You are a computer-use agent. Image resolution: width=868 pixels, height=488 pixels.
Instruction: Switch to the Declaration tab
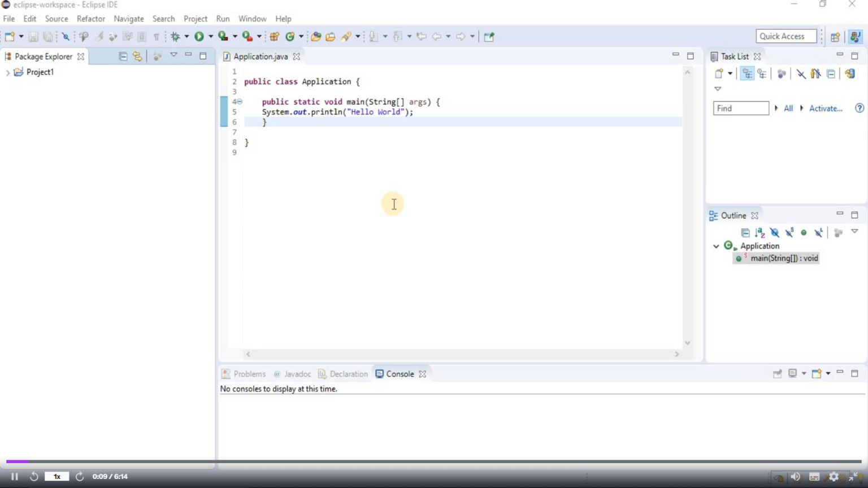343,374
